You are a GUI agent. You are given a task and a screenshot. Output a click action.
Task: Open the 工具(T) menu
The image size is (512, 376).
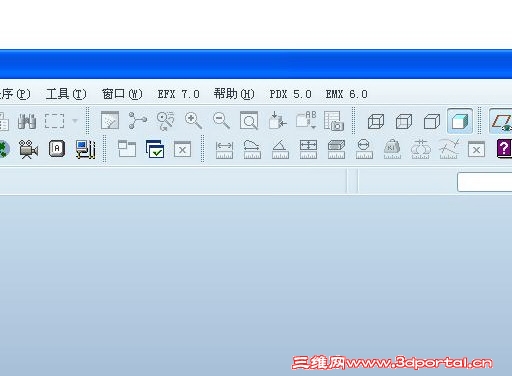[x=66, y=94]
